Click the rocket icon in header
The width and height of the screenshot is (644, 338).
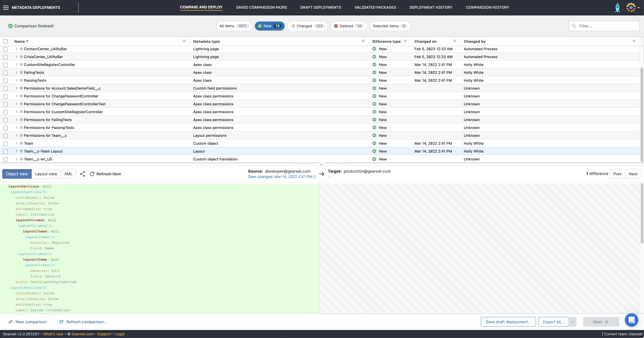(617, 7)
